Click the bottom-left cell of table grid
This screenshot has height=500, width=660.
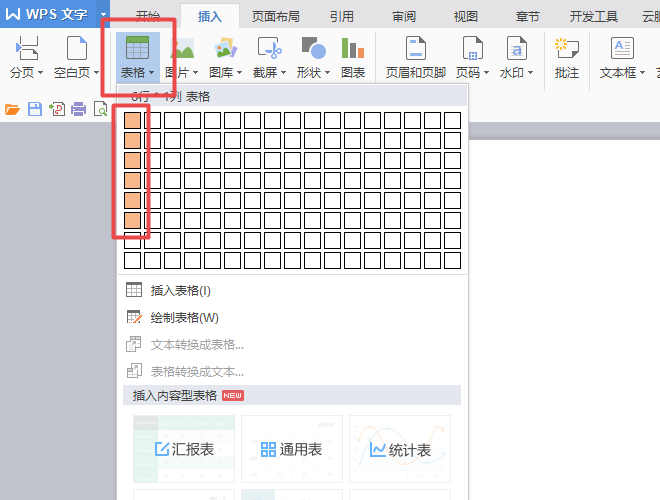tap(133, 261)
